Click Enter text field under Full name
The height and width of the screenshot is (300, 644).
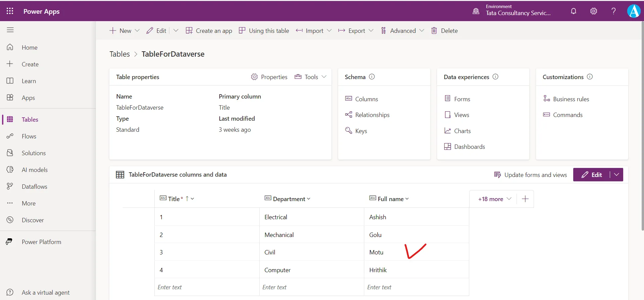pyautogui.click(x=417, y=287)
